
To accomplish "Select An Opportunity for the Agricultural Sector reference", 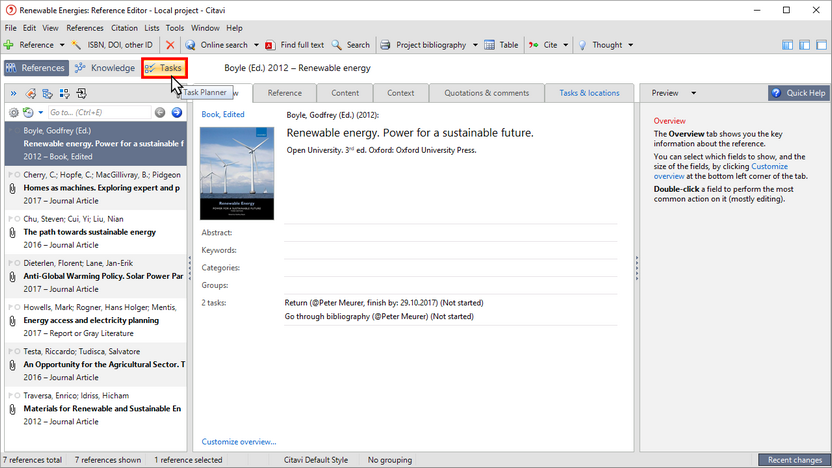I will point(96,365).
